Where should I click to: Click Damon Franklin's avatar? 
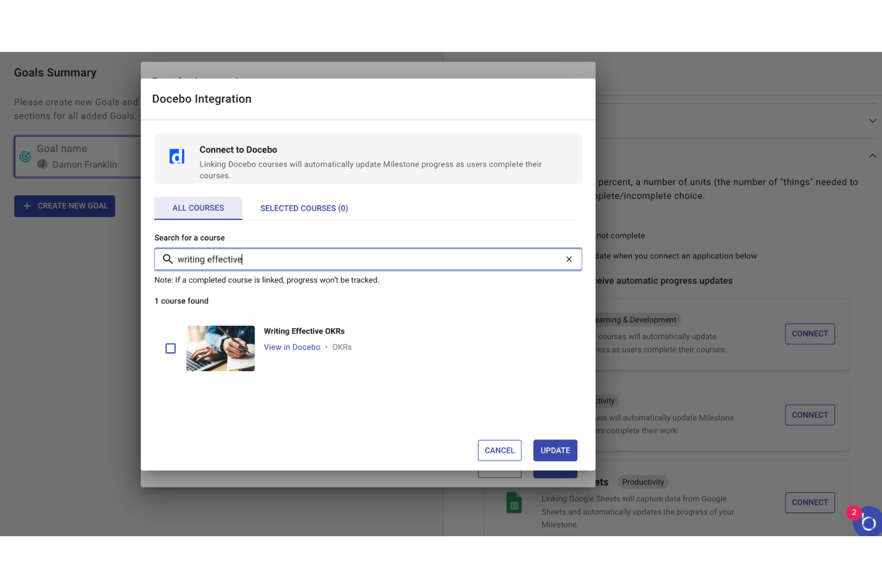click(x=42, y=164)
